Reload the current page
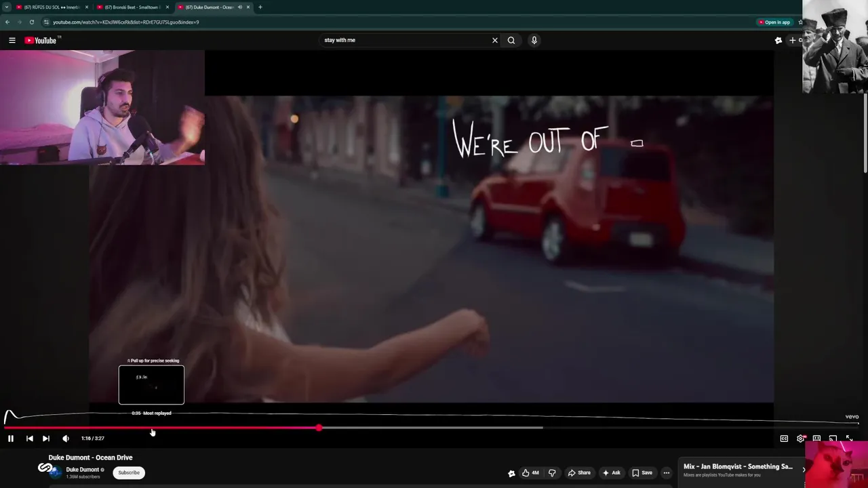868x488 pixels. pos(32,22)
